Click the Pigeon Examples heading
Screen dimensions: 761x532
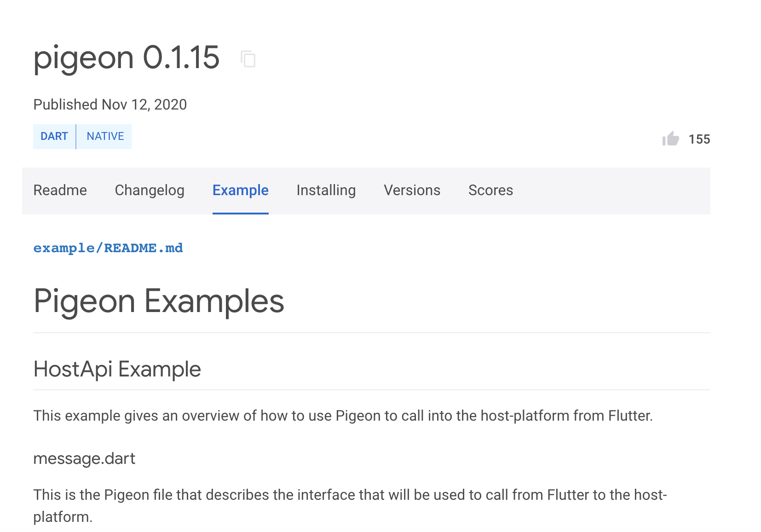(x=159, y=301)
